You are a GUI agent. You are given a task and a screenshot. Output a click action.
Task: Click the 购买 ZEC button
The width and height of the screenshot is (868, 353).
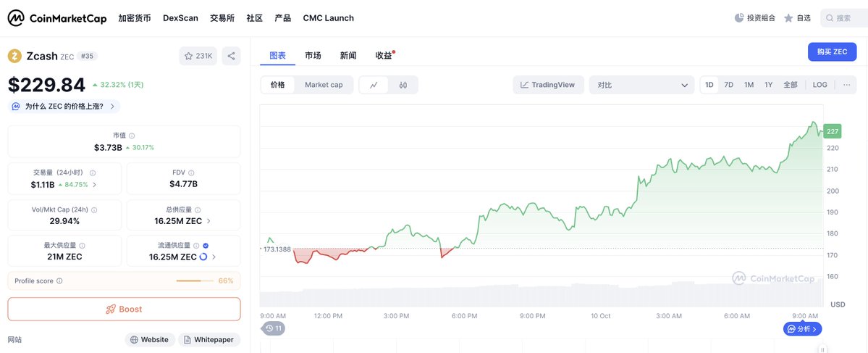tap(832, 52)
